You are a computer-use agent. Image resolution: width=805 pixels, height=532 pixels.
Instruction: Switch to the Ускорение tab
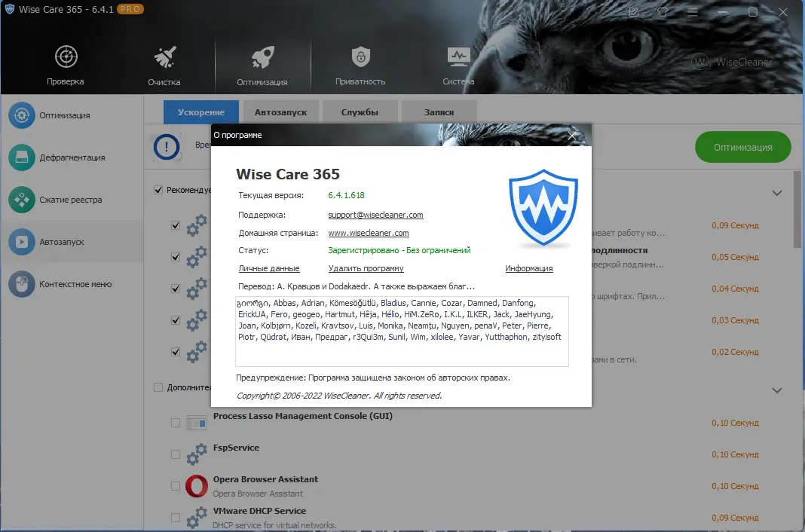201,112
